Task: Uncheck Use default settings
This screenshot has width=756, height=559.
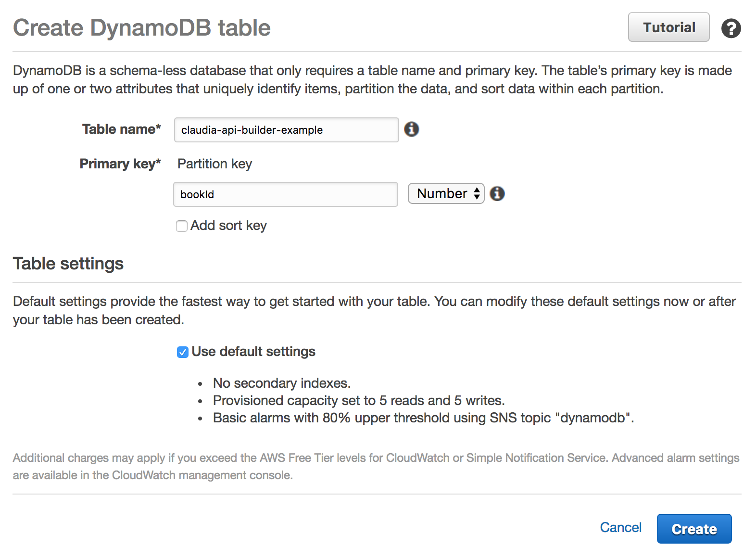Action: (x=183, y=352)
